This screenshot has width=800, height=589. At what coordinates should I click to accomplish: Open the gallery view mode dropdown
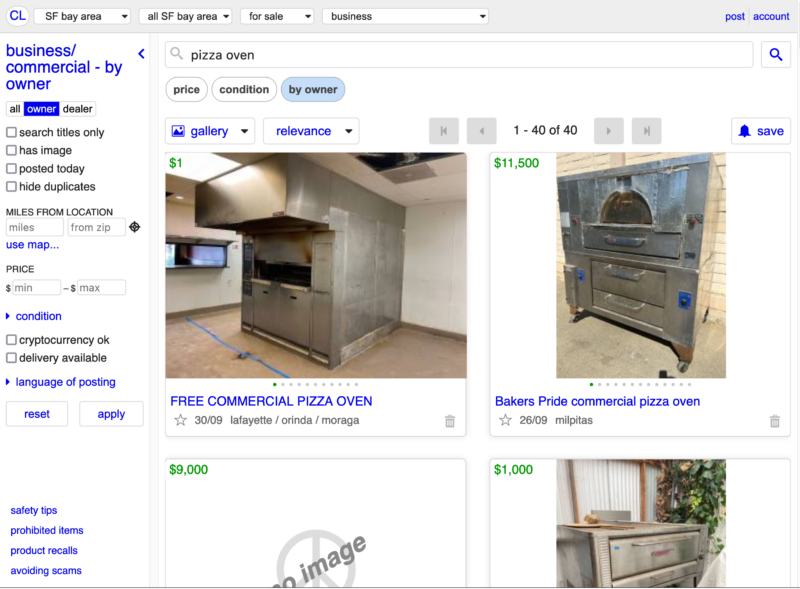tap(210, 131)
